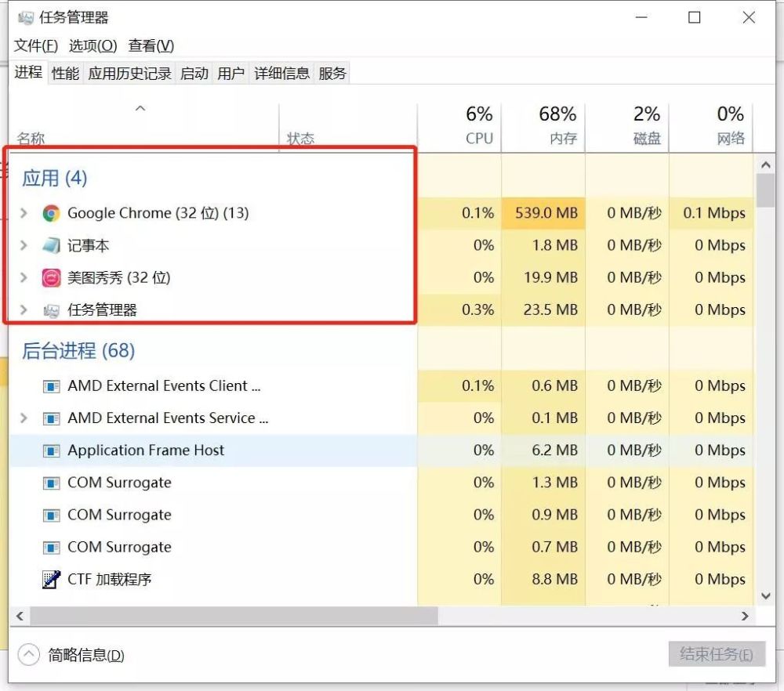
Task: Click the horizontal scrollbar right arrow
Action: click(x=745, y=616)
